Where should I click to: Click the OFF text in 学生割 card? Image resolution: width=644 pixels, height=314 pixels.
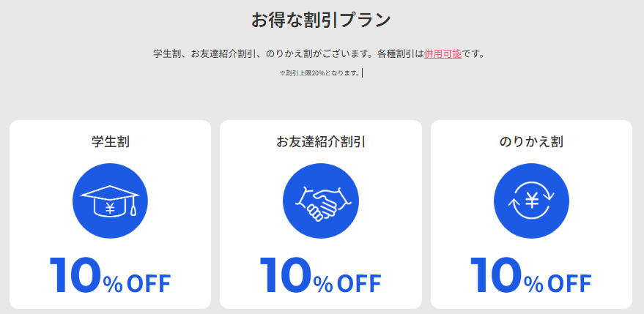[x=149, y=283]
